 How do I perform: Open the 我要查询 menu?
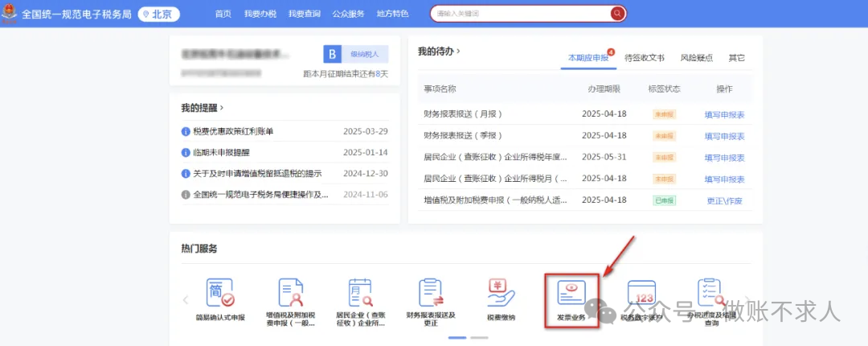pos(305,14)
